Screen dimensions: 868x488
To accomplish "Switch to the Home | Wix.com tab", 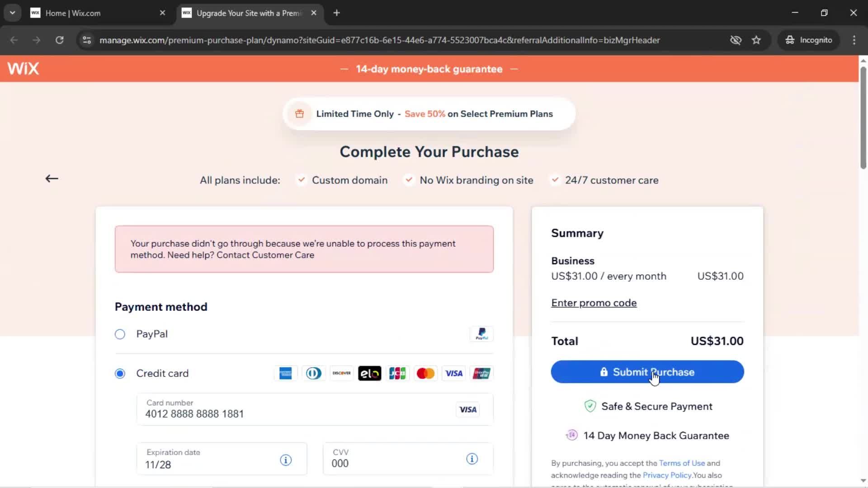I will pyautogui.click(x=97, y=13).
